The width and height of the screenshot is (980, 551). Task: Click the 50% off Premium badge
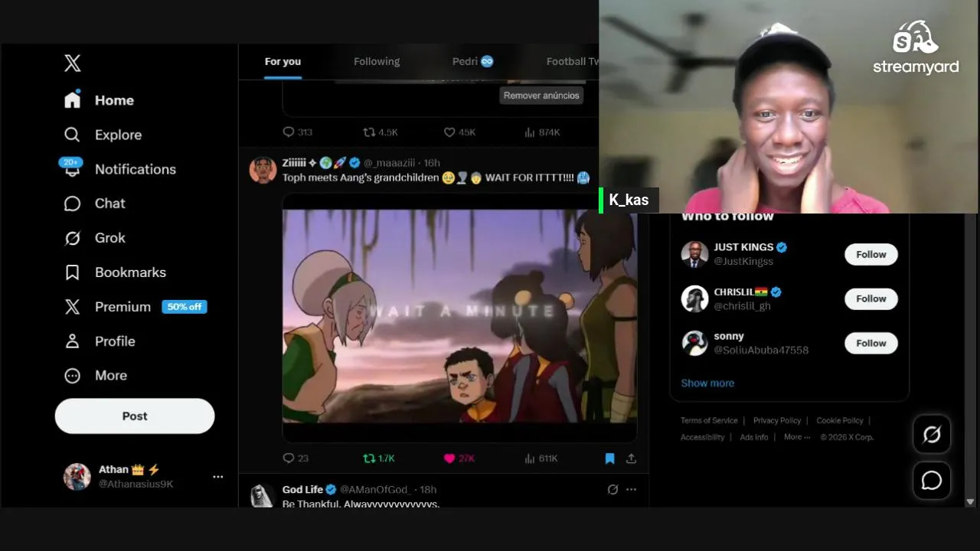pos(185,307)
